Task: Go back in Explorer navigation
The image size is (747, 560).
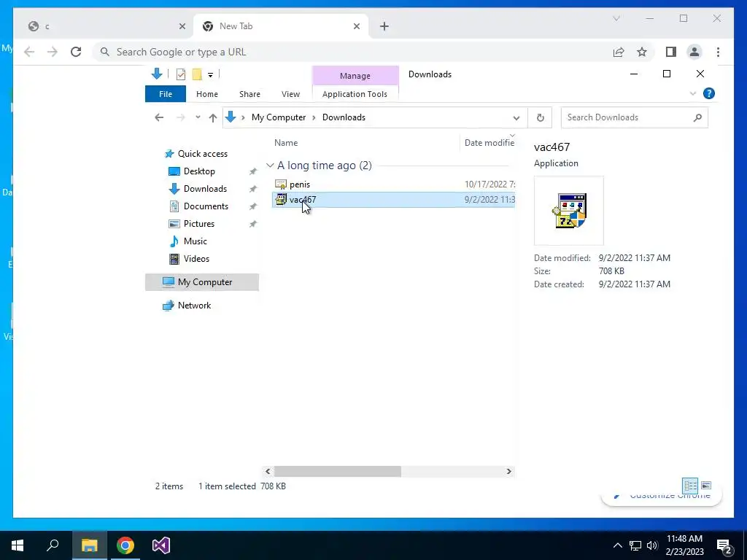Action: point(159,117)
